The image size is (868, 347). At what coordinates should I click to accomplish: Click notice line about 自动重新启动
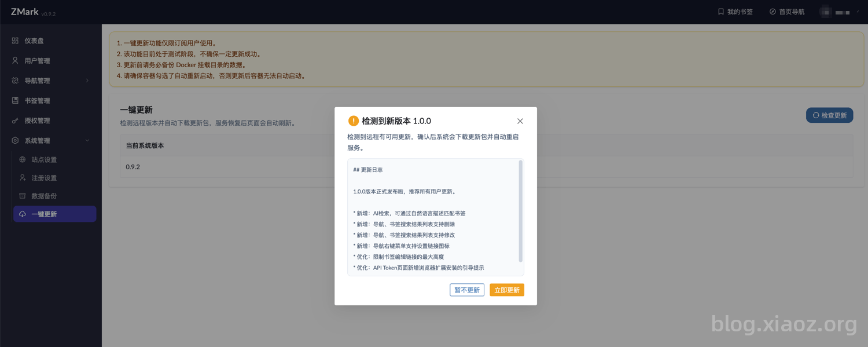(211, 76)
